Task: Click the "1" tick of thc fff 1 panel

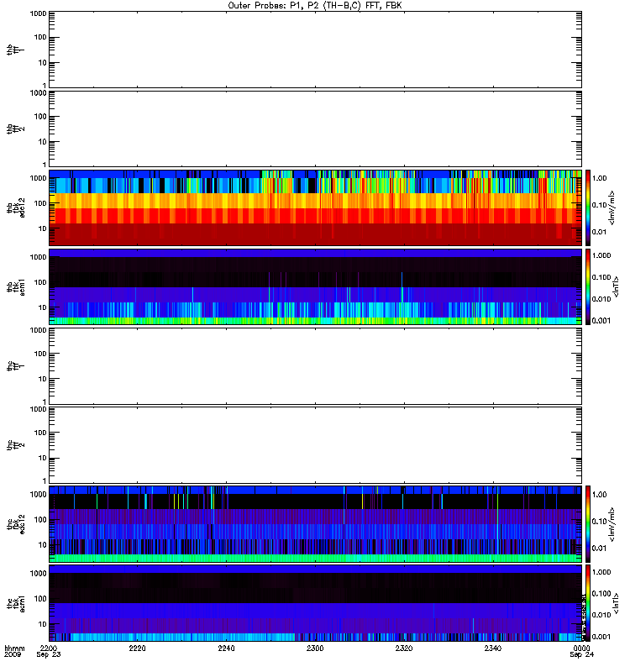Action: pos(45,402)
